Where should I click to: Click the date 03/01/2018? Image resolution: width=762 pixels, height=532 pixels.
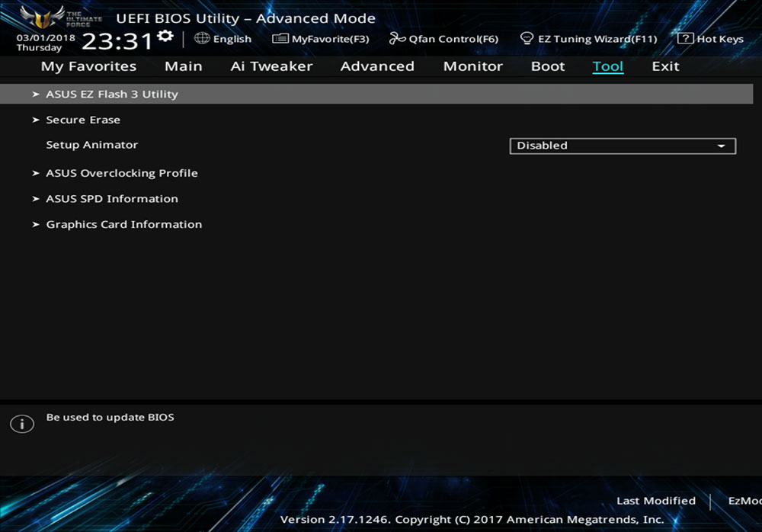pos(46,37)
